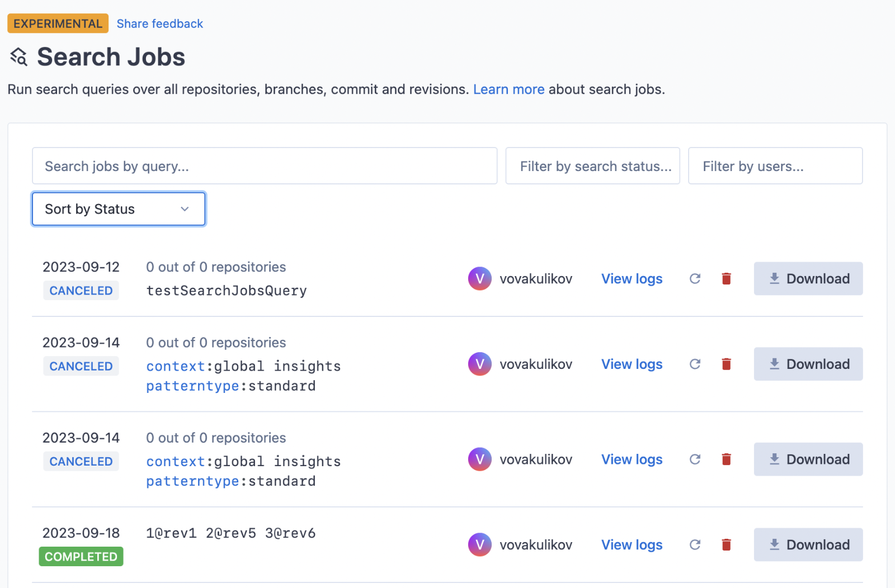The height and width of the screenshot is (588, 895).
Task: Download results of first 2023-09-14 job
Action: (808, 364)
